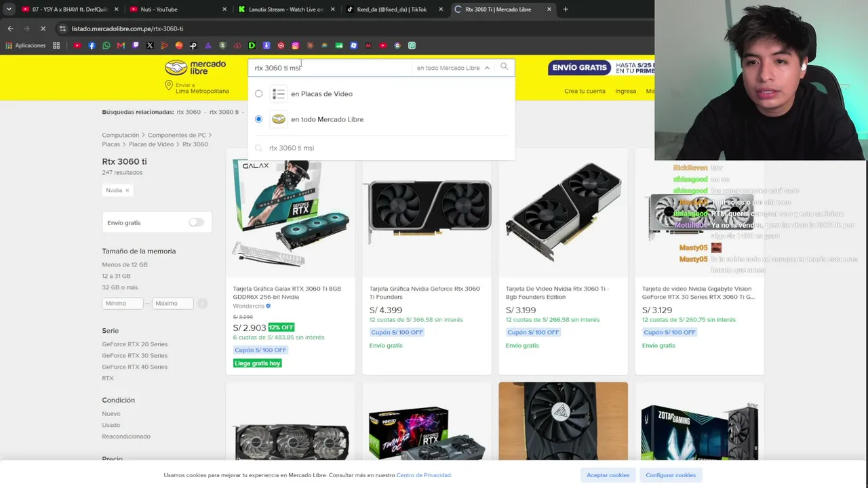Viewport: 868px width, 488px height.
Task: Click the Mercado Libre logo
Action: point(196,68)
